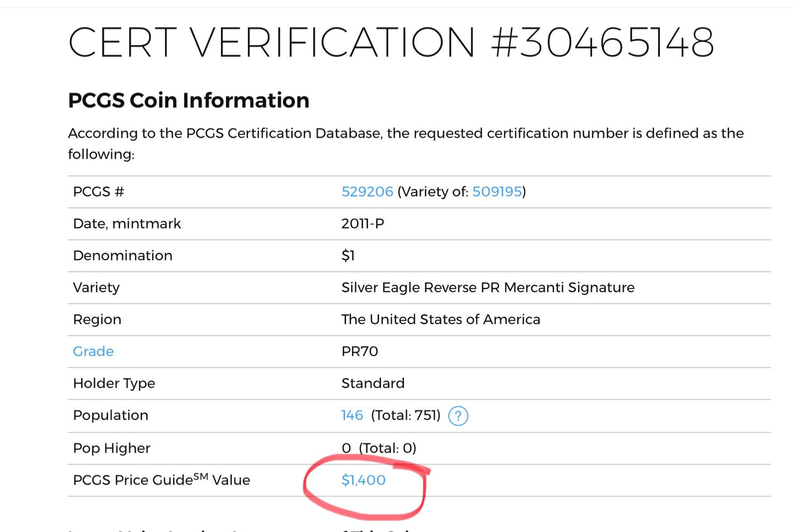Click the Standard holder type value
The width and height of the screenshot is (794, 532).
pos(373,383)
